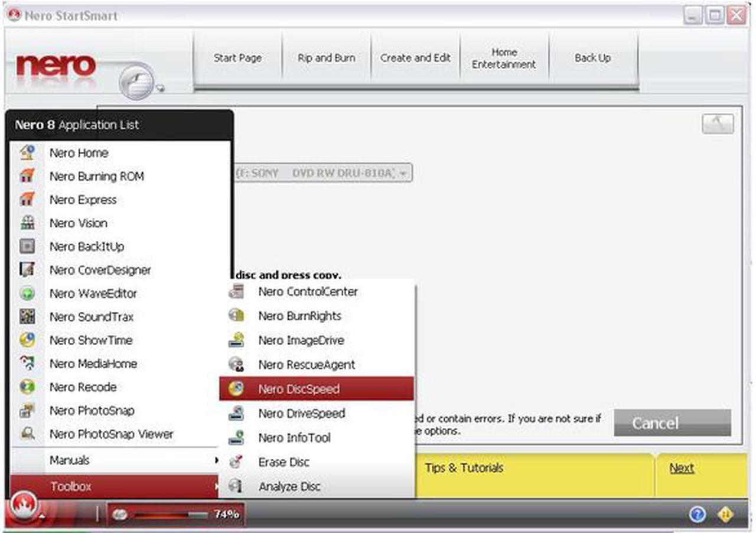Screen dimensions: 756x533
Task: Click the Nero Express icon
Action: (27, 200)
